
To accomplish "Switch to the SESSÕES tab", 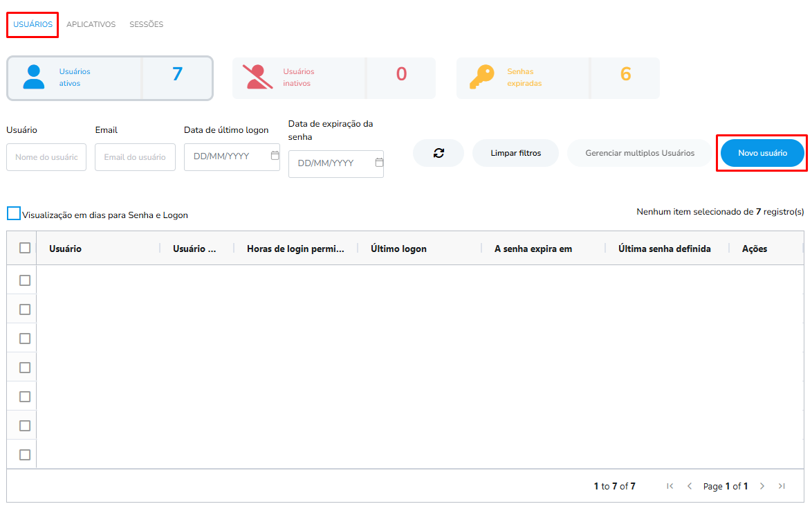I will pyautogui.click(x=146, y=24).
